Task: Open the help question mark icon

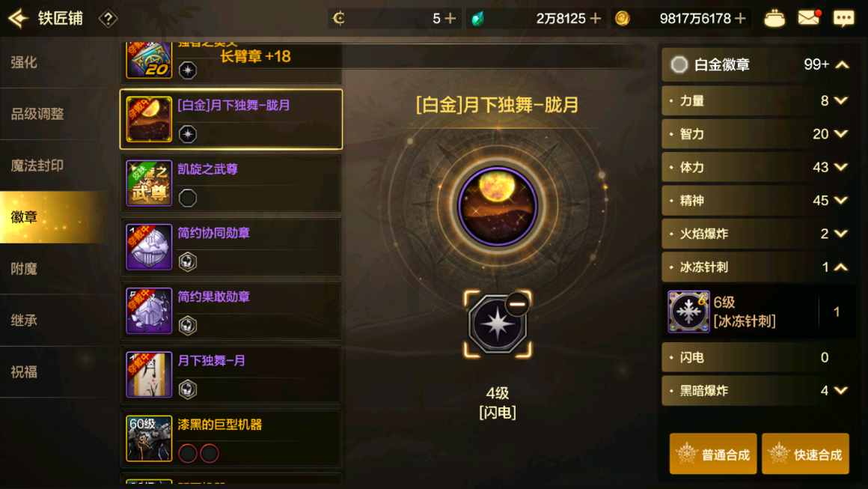Action: 108,19
